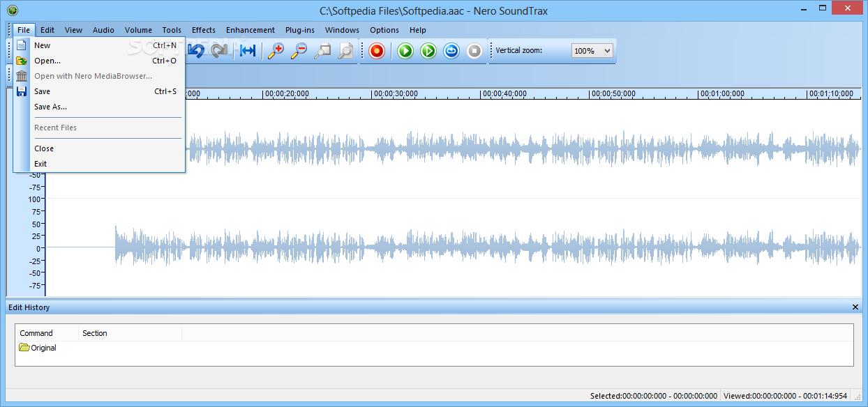Select the Original entry in Edit History

(43, 348)
